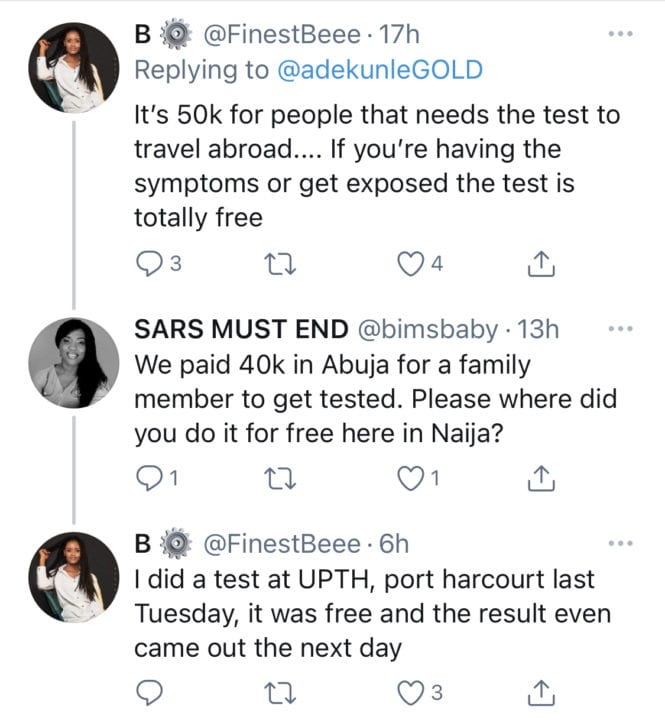Screen dimensions: 665x720
Task: Share the UPTH Port Harcourt tweet
Action: click(539, 691)
